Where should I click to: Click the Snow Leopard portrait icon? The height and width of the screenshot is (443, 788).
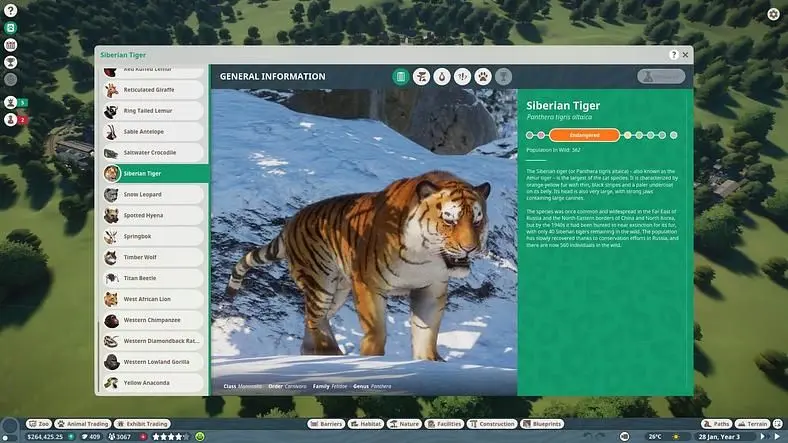[x=111, y=194]
